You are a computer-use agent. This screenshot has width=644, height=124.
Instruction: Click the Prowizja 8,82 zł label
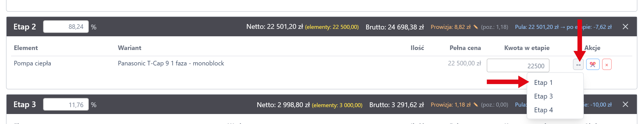pyautogui.click(x=450, y=27)
